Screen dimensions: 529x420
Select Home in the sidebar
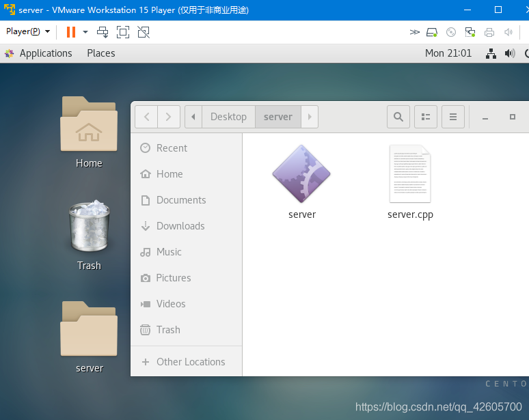[186, 174]
